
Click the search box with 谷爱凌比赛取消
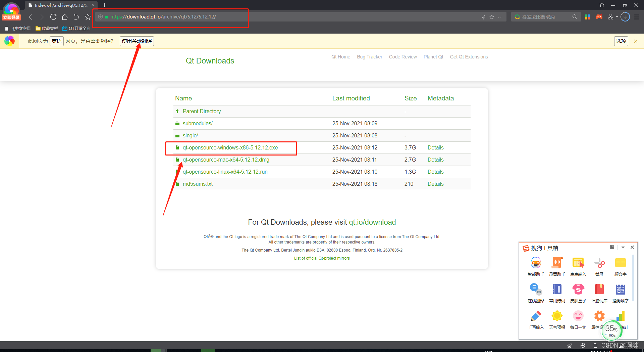pos(546,17)
